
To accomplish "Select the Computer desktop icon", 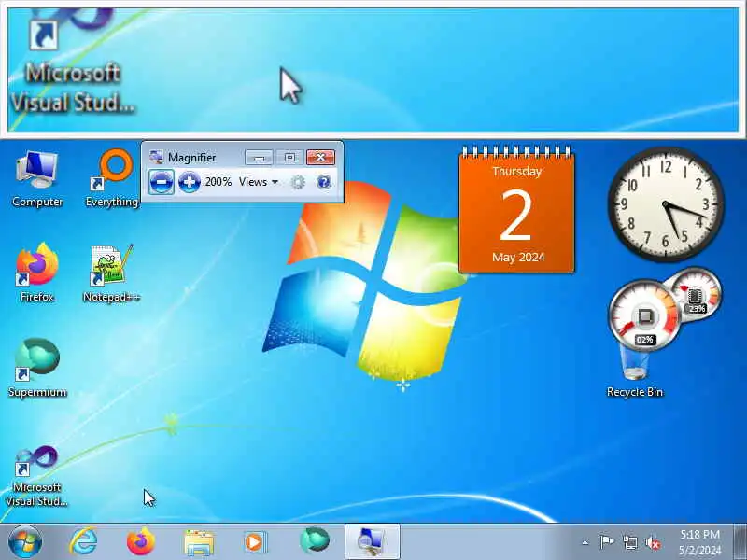I will (37, 179).
